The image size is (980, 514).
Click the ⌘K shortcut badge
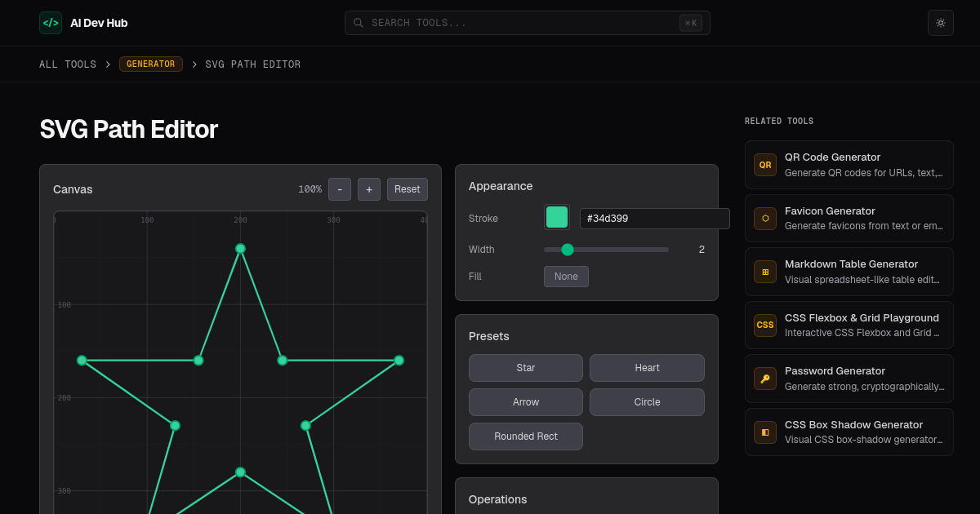tap(691, 23)
